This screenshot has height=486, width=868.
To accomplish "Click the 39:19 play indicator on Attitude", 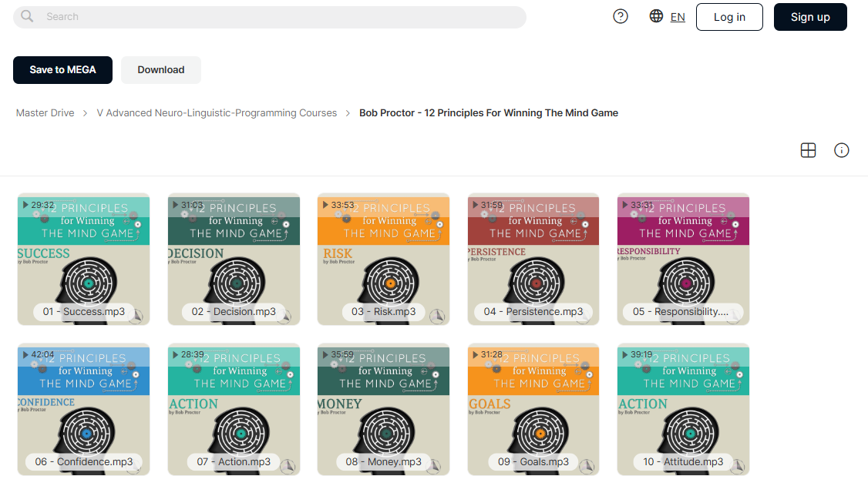I will [638, 355].
